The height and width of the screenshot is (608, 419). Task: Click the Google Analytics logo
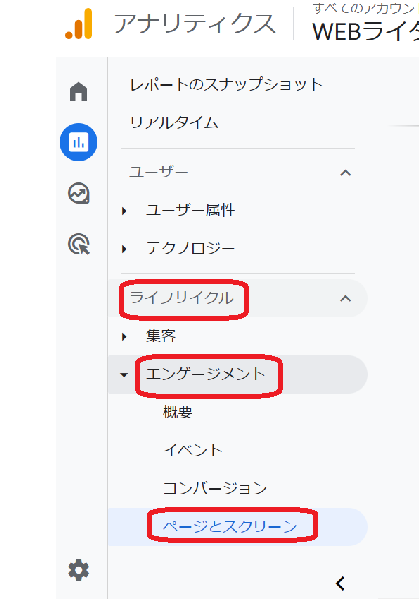click(x=79, y=24)
